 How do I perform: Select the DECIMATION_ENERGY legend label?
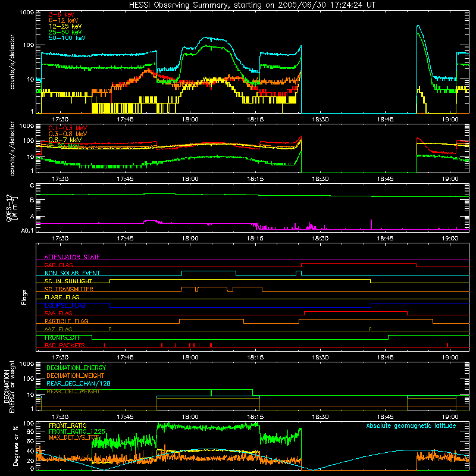76,368
